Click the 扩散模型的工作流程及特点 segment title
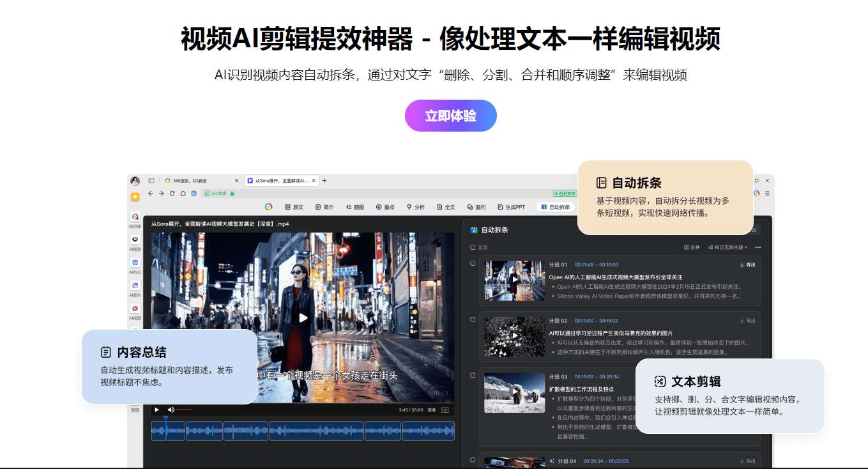Image resolution: width=868 pixels, height=469 pixels. pyautogui.click(x=581, y=388)
